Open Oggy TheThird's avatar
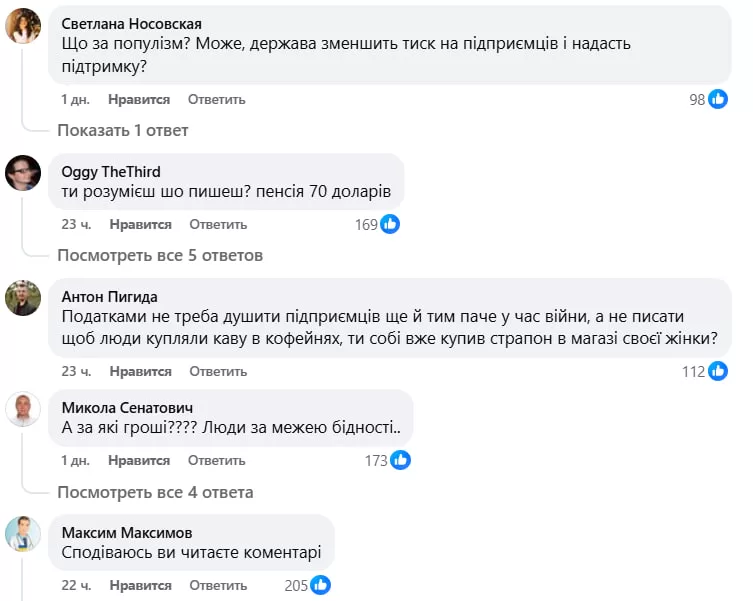The image size is (753, 601). [23, 173]
